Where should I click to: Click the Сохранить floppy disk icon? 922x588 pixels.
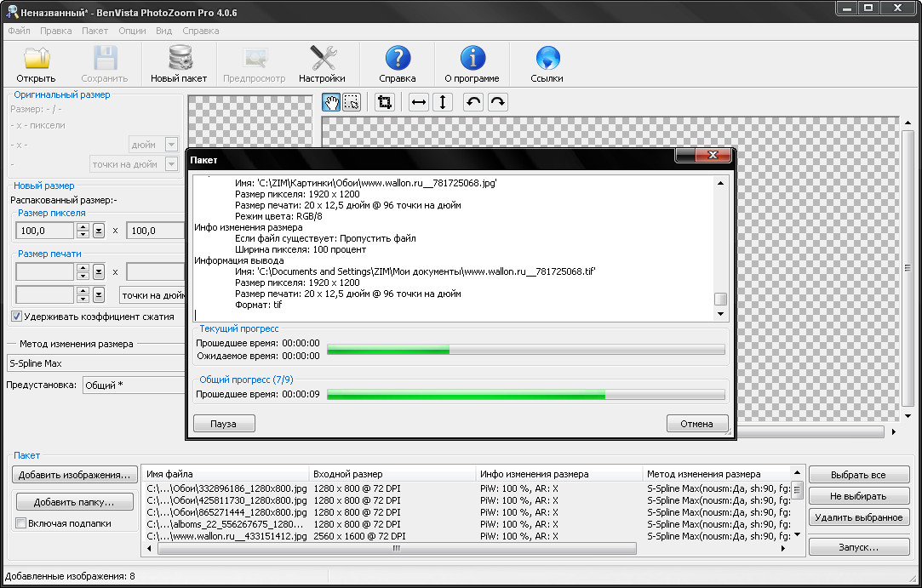[x=105, y=59]
